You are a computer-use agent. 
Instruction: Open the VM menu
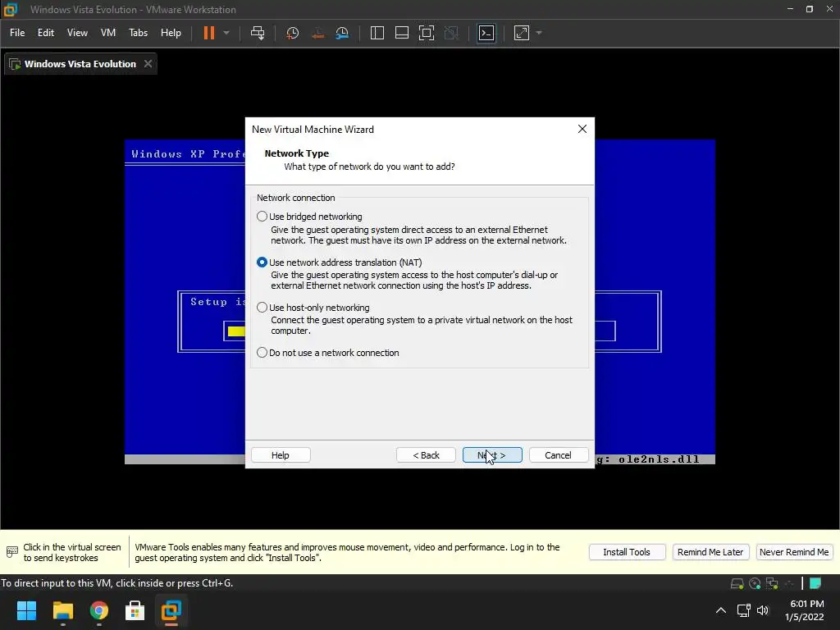108,33
